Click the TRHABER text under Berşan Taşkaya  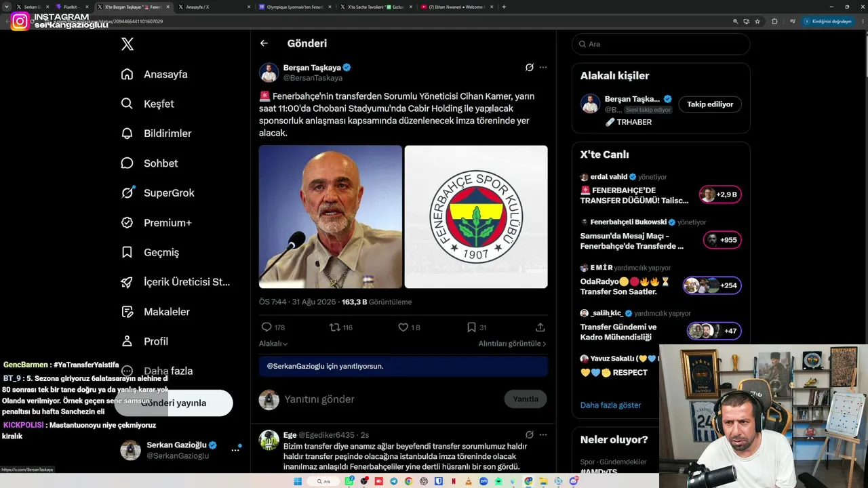634,122
